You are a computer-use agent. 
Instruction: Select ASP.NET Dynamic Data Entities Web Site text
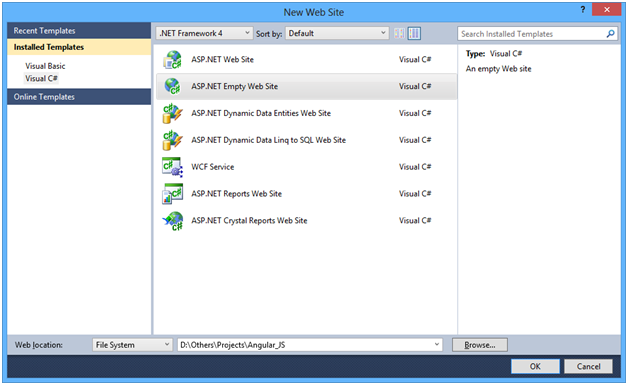[261, 113]
